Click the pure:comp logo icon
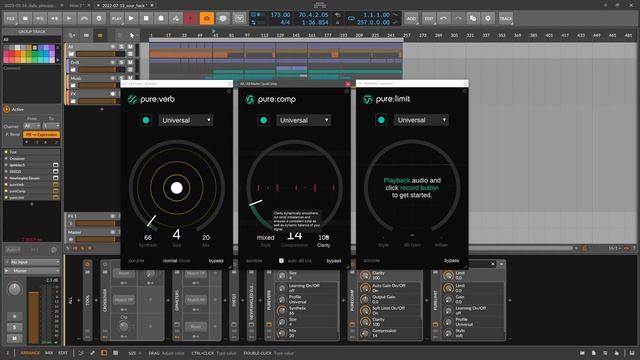The image size is (640, 360). pos(250,99)
